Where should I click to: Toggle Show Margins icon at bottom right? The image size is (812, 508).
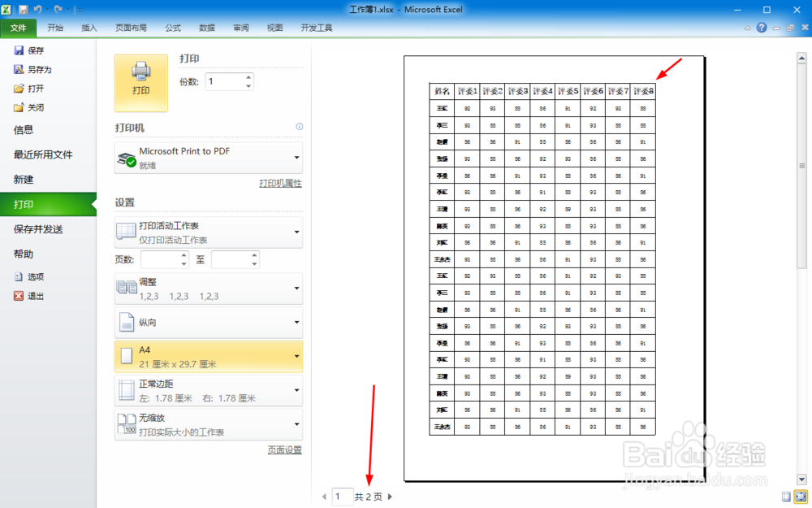[x=786, y=497]
